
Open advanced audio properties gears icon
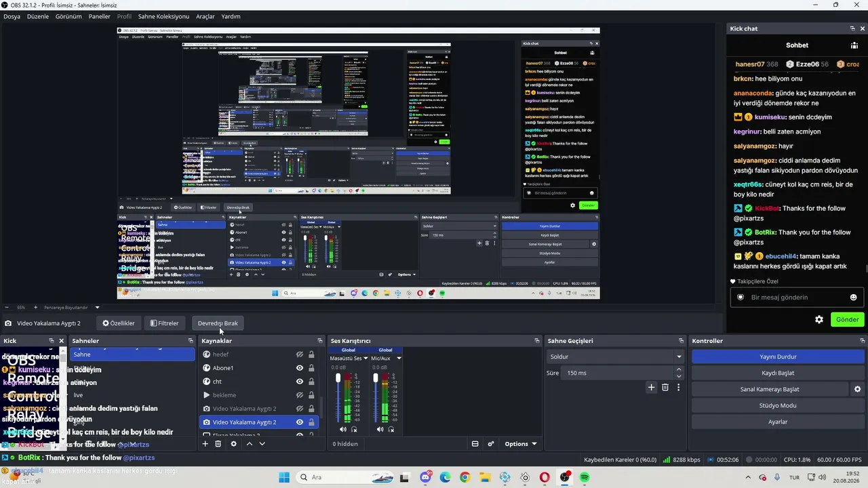[491, 444]
